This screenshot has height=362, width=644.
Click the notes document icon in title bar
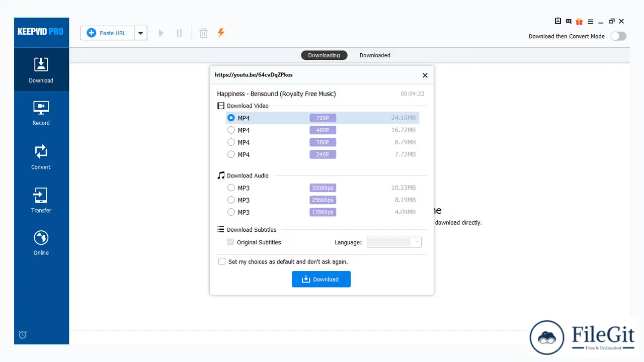point(557,21)
